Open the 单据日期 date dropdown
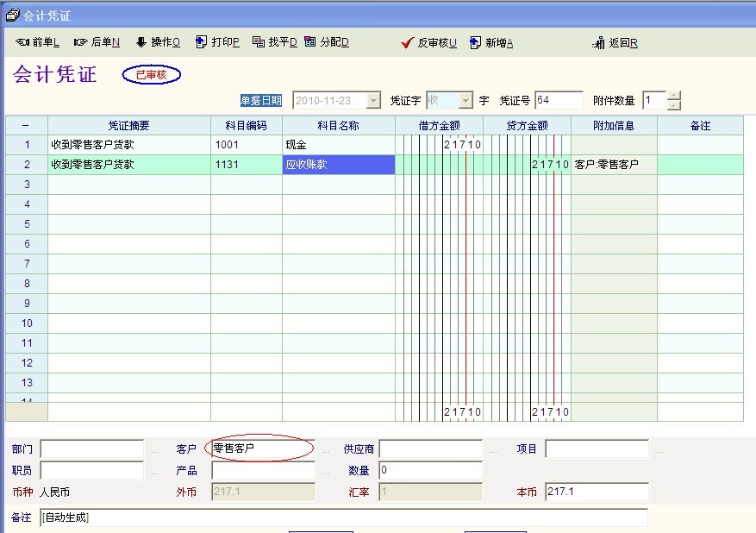This screenshot has width=756, height=533. click(372, 101)
